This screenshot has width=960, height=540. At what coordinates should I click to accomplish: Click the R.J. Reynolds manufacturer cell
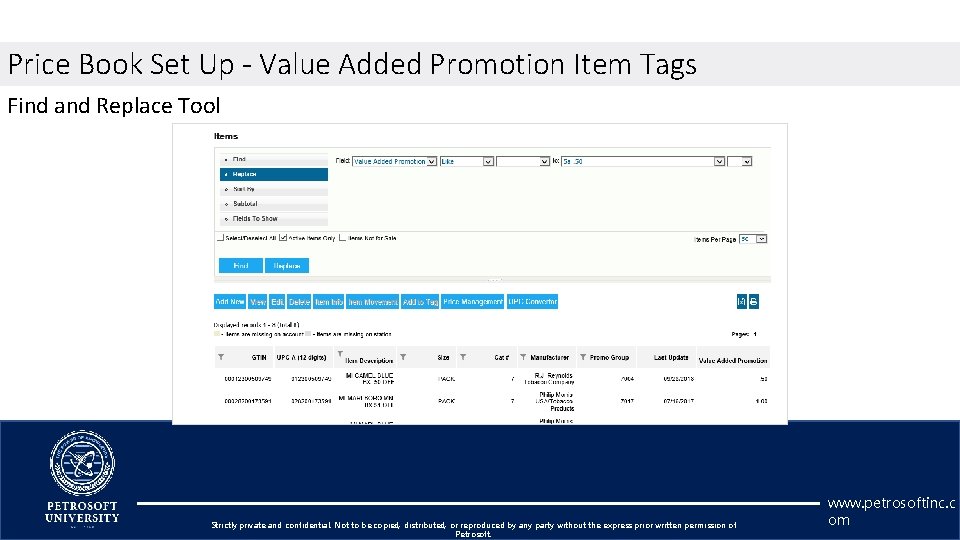[549, 378]
